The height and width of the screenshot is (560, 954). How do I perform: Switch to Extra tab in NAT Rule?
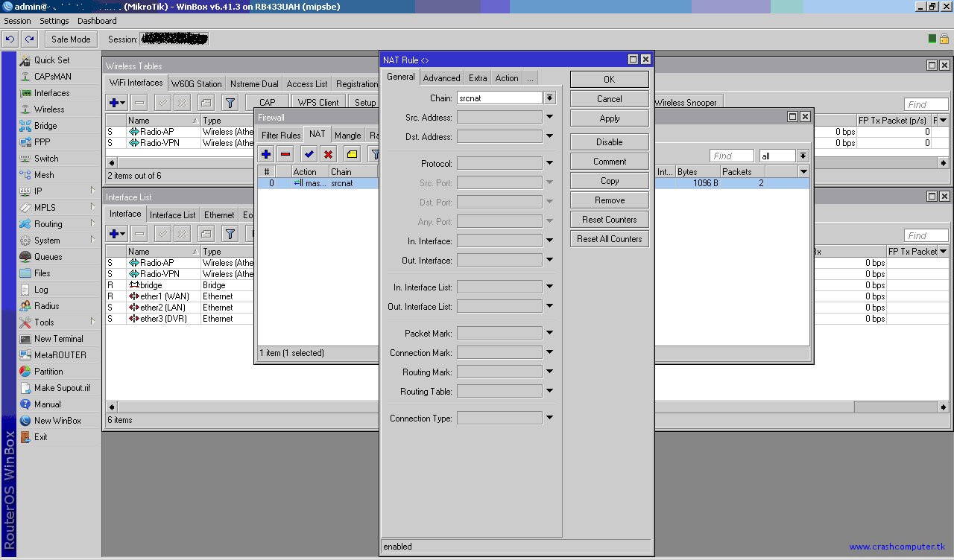478,78
